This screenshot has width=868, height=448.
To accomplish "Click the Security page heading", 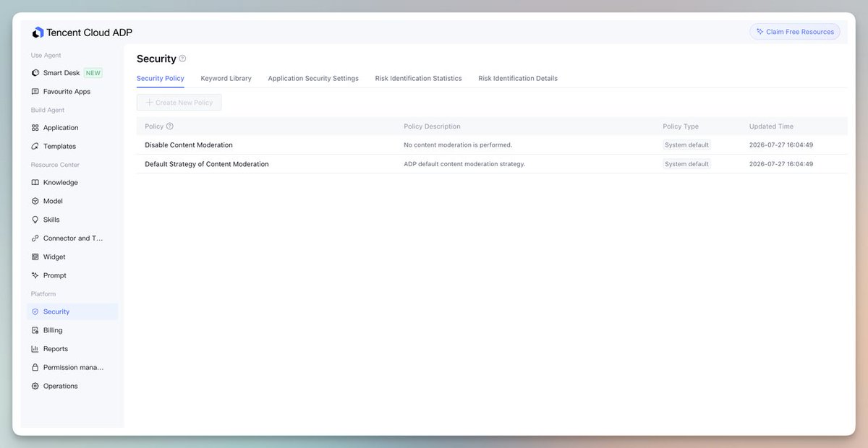I will pos(156,59).
